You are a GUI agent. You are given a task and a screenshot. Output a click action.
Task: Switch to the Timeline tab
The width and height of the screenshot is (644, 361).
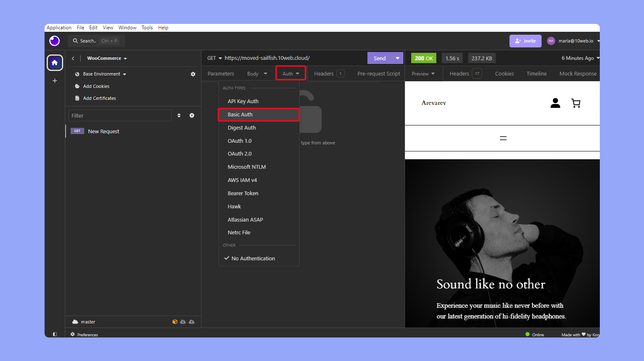[536, 73]
